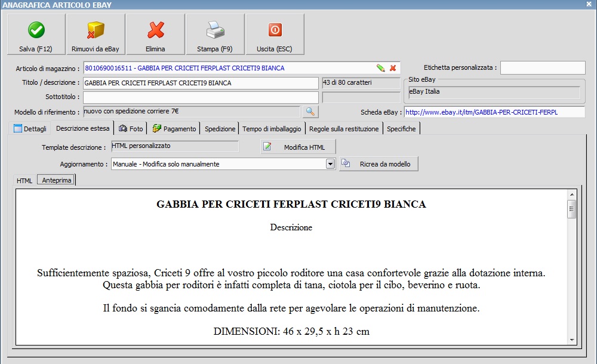Click the Titolo / descrizione input field
The height and width of the screenshot is (364, 597).
click(201, 83)
